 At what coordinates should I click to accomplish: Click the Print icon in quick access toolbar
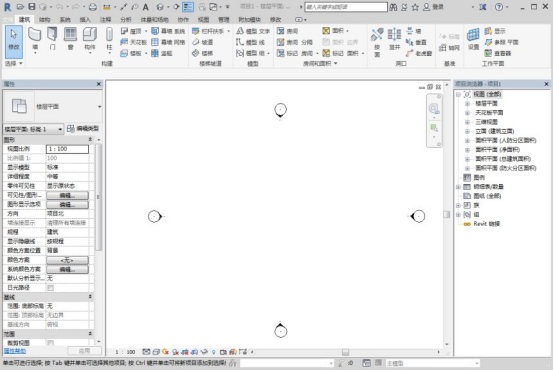(x=92, y=7)
